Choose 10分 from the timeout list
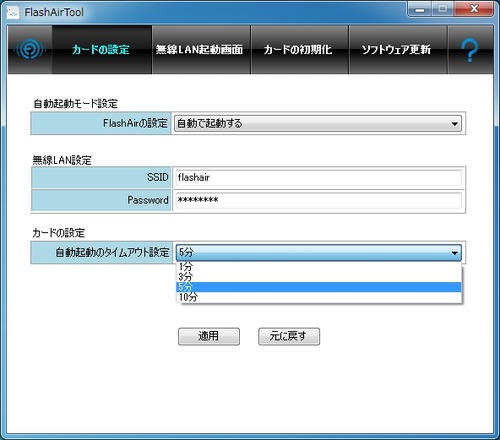Screen dimensions: 500x440 (319, 297)
